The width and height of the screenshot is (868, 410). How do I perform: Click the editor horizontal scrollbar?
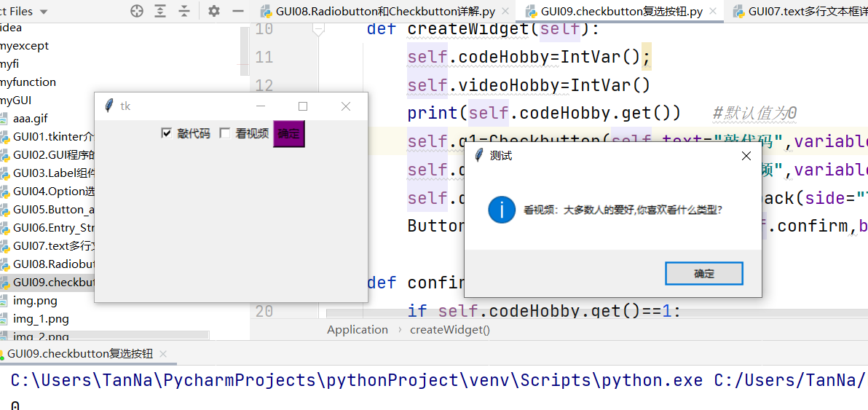[x=597, y=313]
